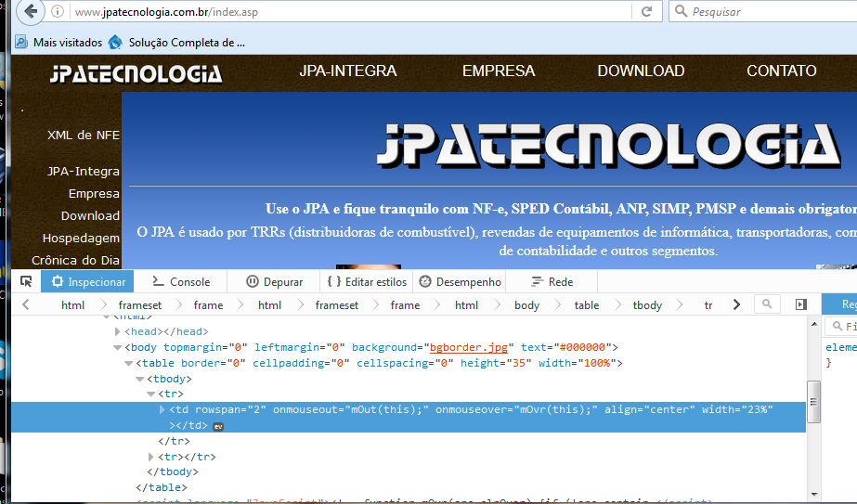Select the body breadcrumb
The image size is (857, 504).
(x=526, y=305)
